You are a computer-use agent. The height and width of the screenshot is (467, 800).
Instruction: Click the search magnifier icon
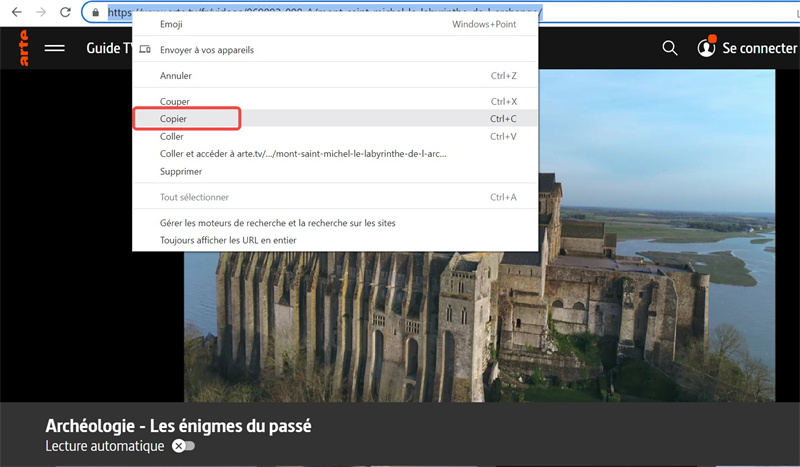pyautogui.click(x=669, y=48)
